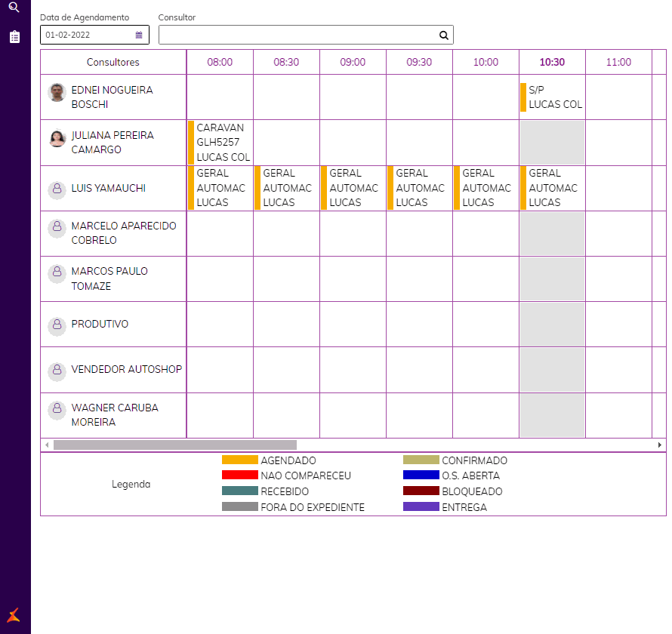Viewport: 672px width, 634px height.
Task: Open Ednei's S/P Lucas Col appointment at 10:30
Action: 552,97
